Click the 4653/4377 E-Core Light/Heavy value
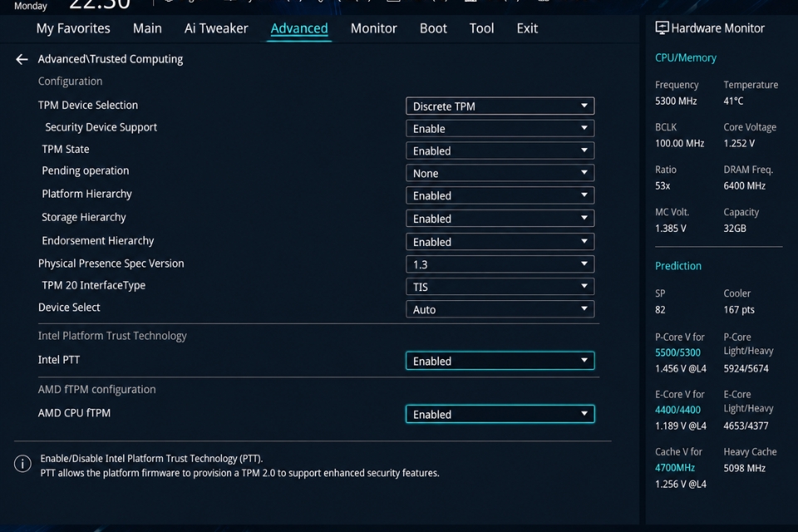The width and height of the screenshot is (798, 532). [x=746, y=426]
